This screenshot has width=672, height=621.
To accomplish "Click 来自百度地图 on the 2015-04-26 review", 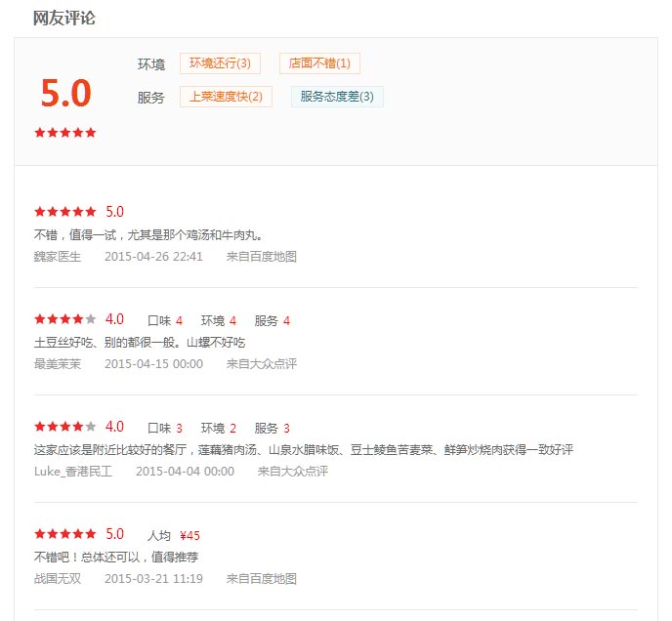I will (x=262, y=257).
